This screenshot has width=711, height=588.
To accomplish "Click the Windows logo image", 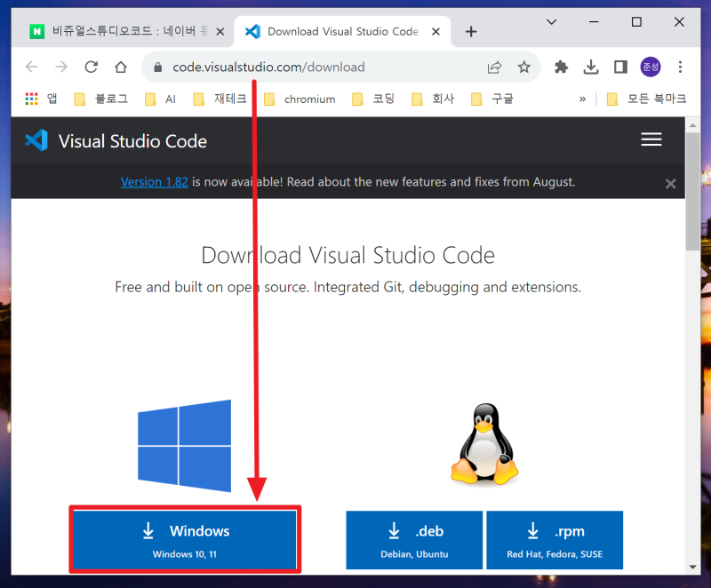I will (x=185, y=446).
